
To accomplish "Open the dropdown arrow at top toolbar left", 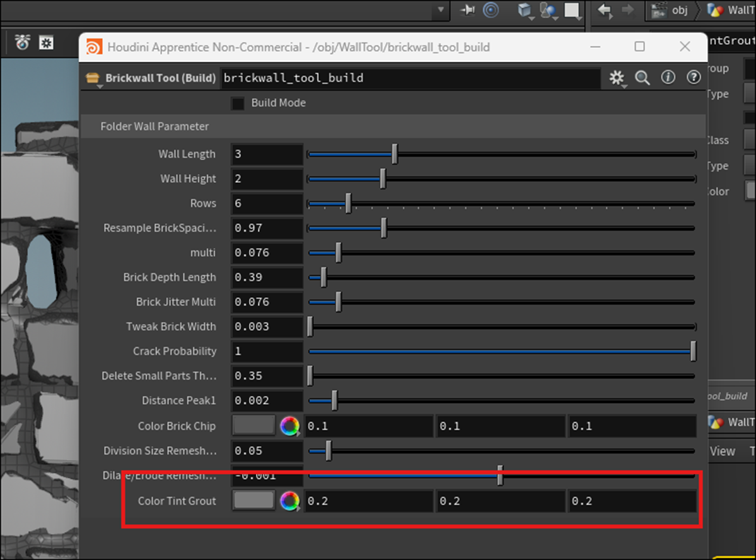I will coord(440,9).
